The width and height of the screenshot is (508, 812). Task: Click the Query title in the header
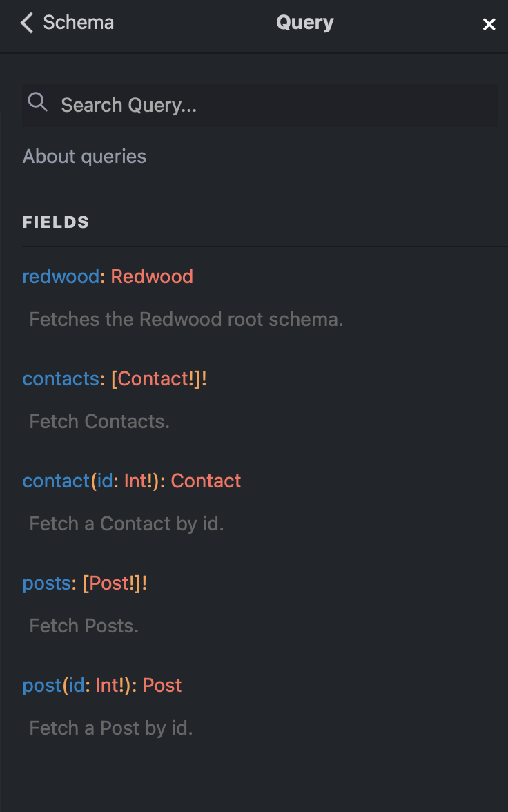(x=304, y=22)
